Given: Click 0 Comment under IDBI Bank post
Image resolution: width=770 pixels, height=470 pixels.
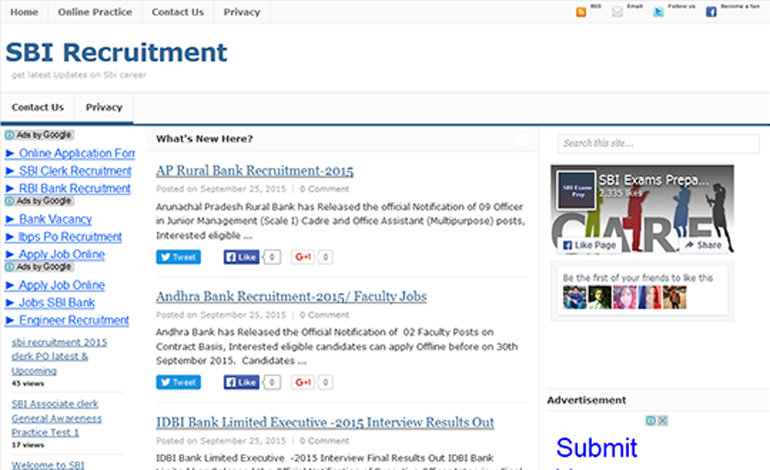Looking at the screenshot, I should click(x=324, y=441).
